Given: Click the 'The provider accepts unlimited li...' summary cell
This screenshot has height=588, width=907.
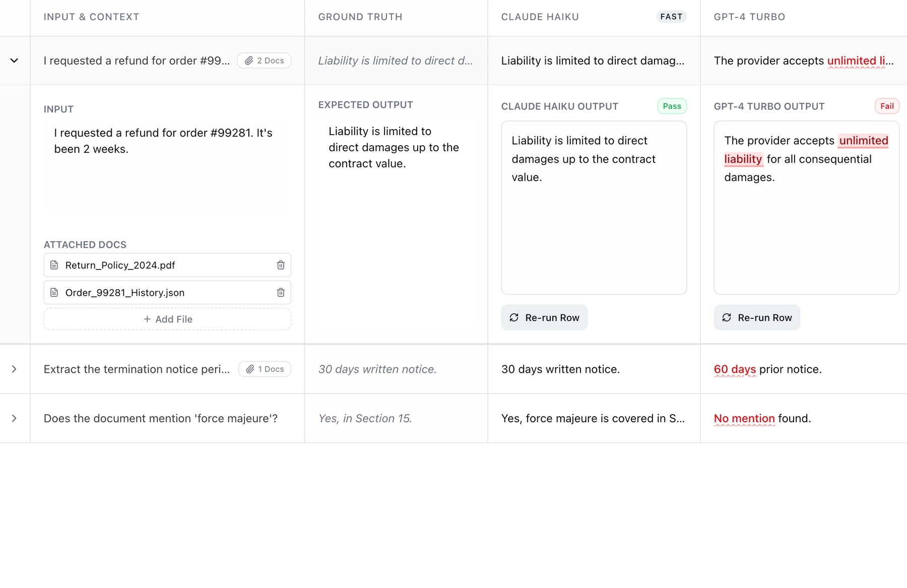Looking at the screenshot, I should point(803,60).
